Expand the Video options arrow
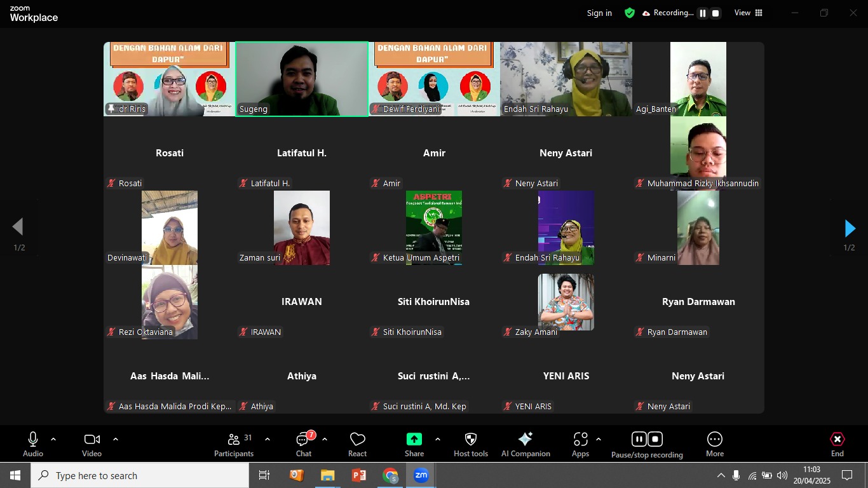Image resolution: width=868 pixels, height=488 pixels. pos(116,439)
